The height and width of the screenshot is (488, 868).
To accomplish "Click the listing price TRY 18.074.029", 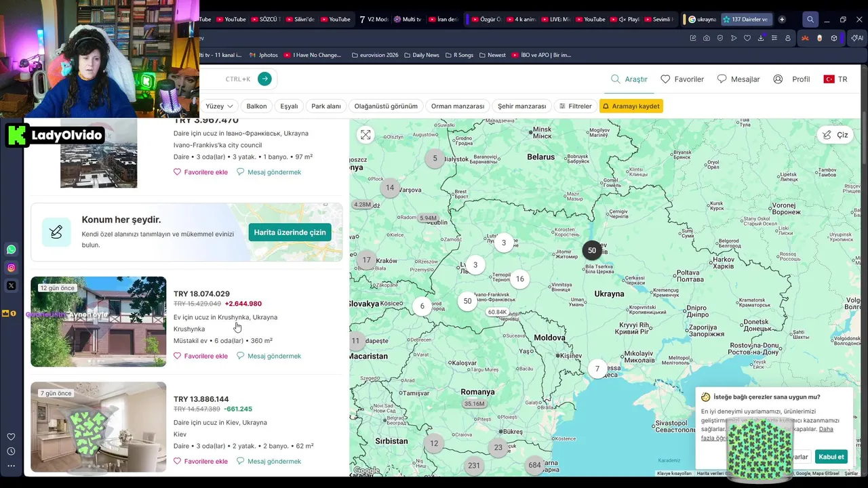I will coord(201,293).
